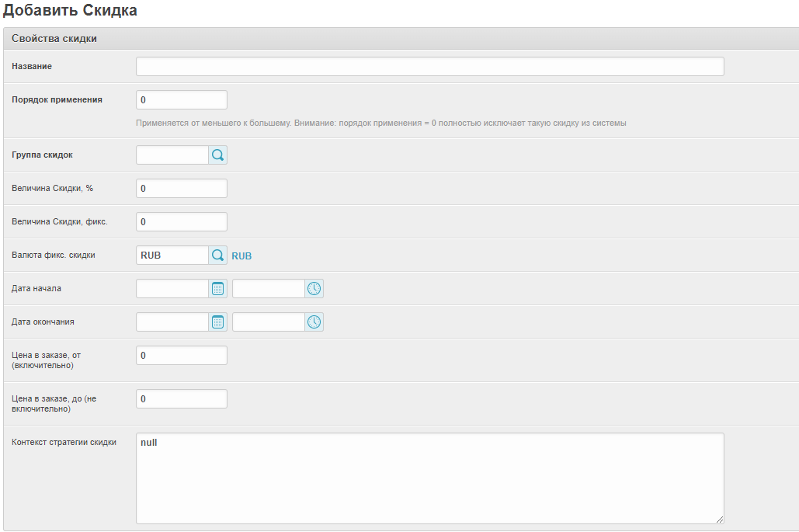Viewport: 799px width, 532px height.
Task: Select the Величина Скидки, % field
Action: point(181,189)
